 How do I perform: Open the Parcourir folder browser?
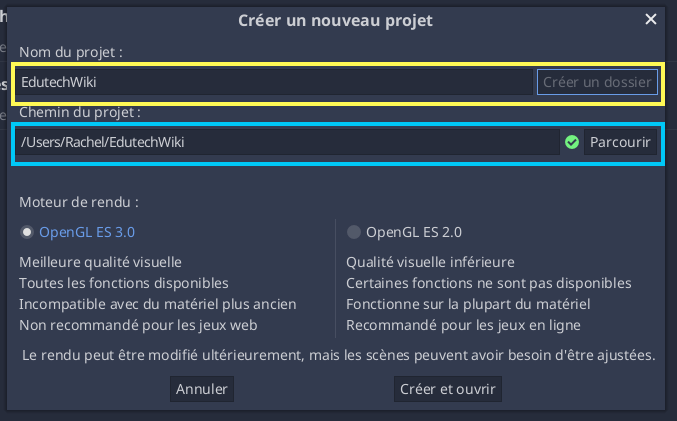click(620, 142)
